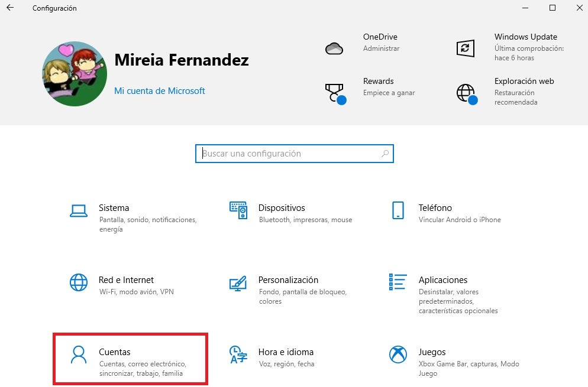Open the Windows Update refresh icon
The width and height of the screenshot is (588, 387).
click(466, 48)
